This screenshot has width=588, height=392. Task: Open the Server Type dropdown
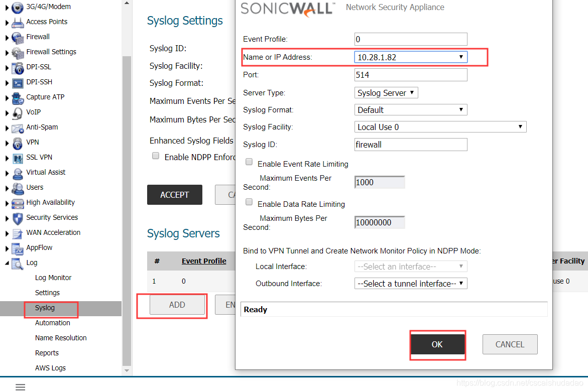(386, 92)
